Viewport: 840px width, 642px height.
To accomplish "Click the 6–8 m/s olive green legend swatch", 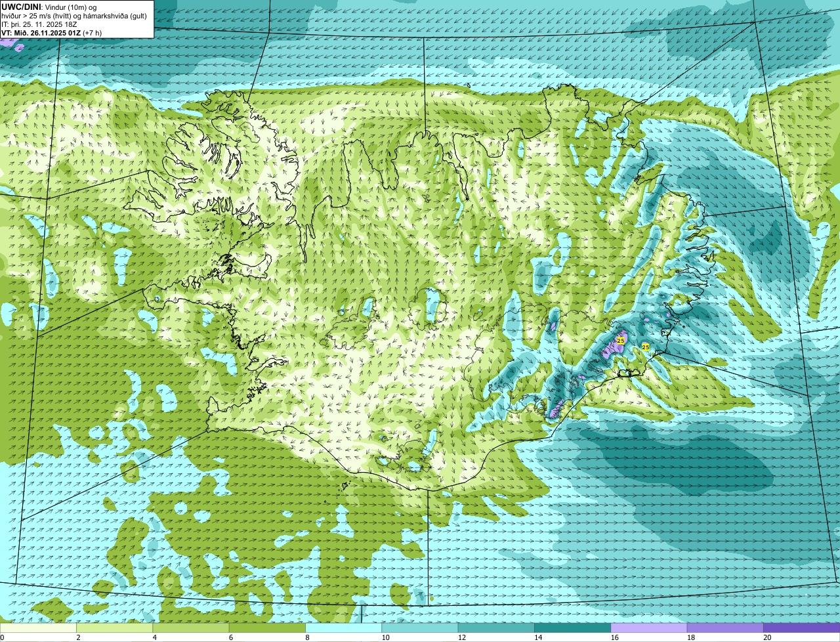I will click(x=267, y=628).
